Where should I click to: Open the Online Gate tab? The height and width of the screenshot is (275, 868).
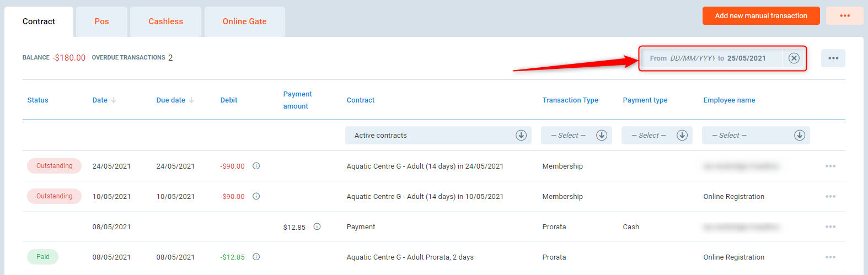(x=244, y=21)
